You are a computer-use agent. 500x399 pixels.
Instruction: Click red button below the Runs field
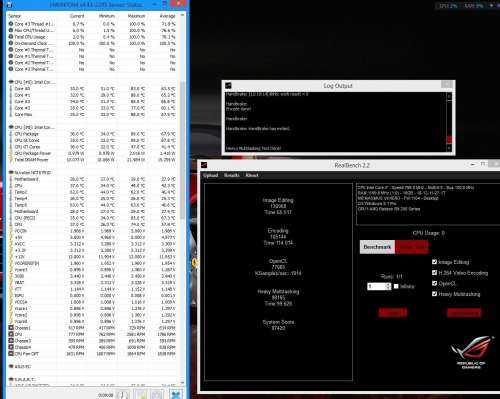tap(393, 313)
